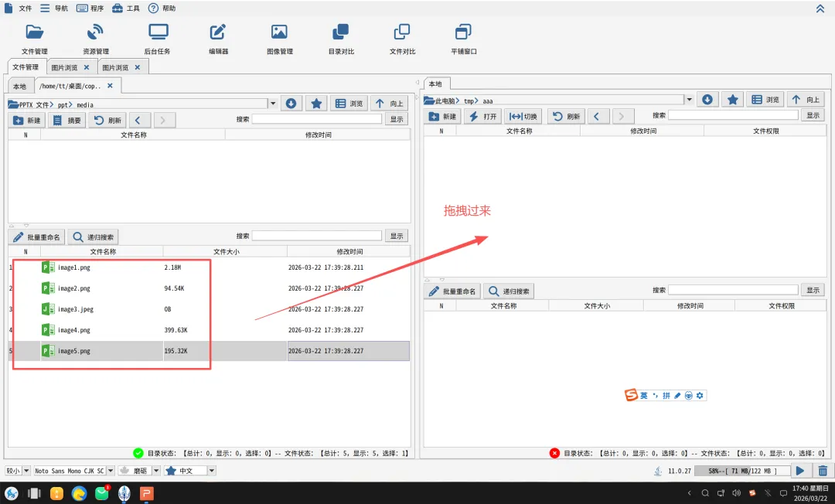Open the 帮助 help menu

pyautogui.click(x=162, y=8)
